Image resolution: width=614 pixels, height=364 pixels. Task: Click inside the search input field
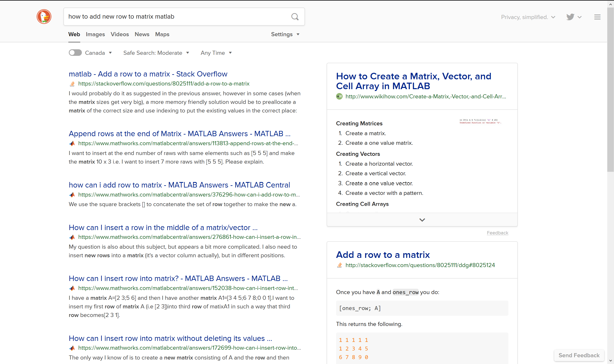(x=172, y=16)
